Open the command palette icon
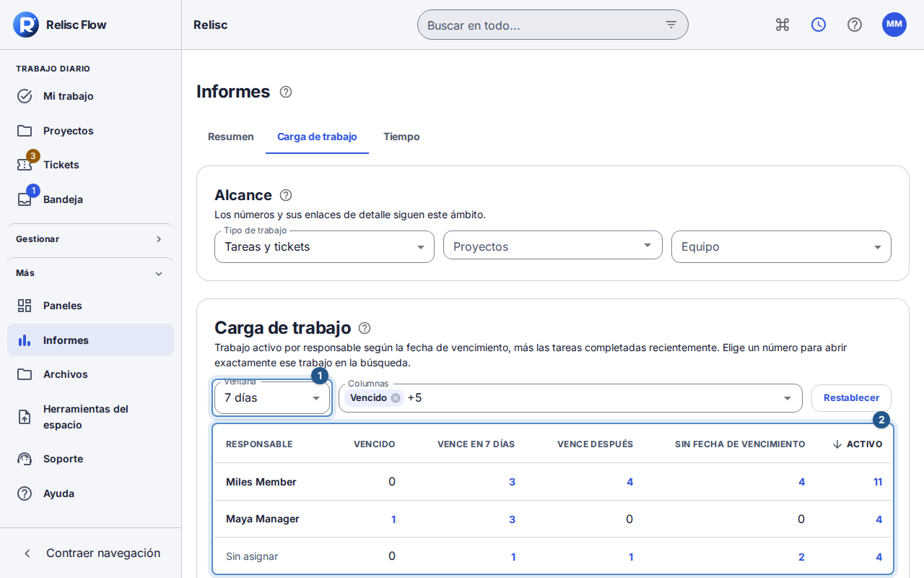Viewport: 924px width, 578px height. (783, 25)
